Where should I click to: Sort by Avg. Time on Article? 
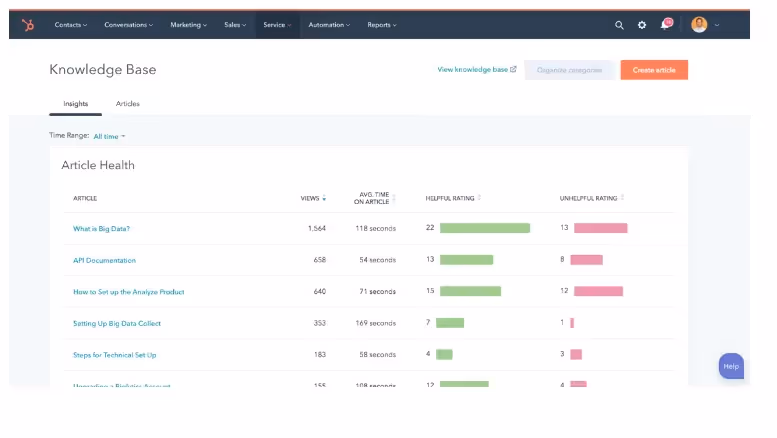point(375,198)
